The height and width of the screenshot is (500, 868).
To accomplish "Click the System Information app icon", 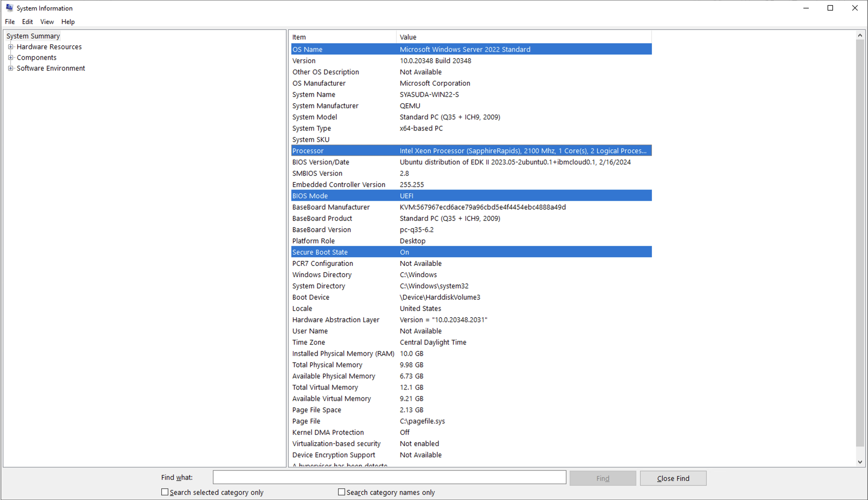I will coord(9,8).
